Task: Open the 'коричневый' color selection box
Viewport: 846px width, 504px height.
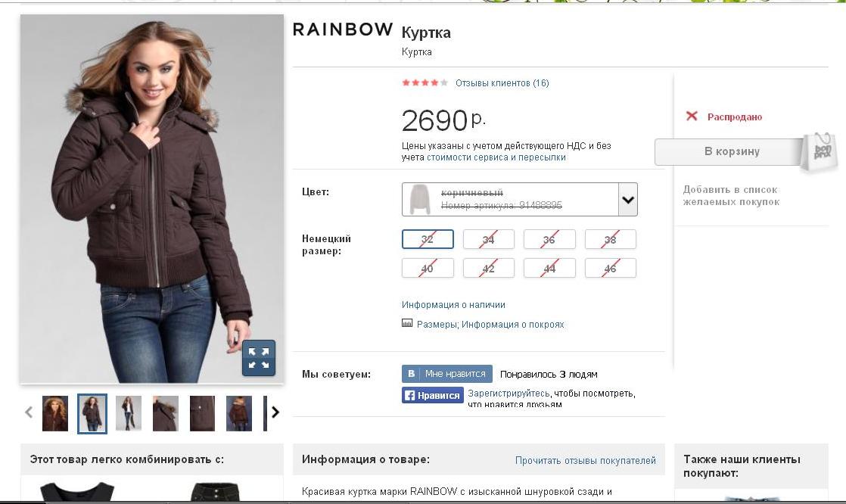Action: [x=520, y=200]
